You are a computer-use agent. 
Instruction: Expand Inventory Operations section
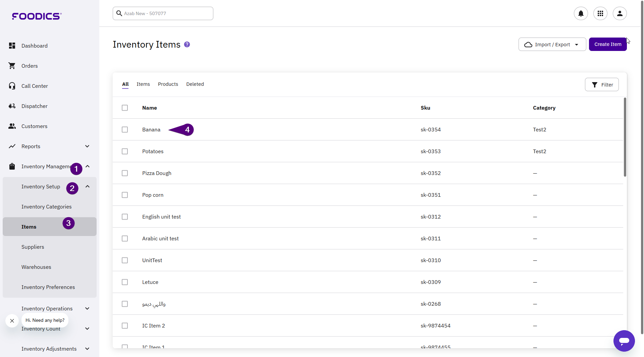[x=87, y=308]
